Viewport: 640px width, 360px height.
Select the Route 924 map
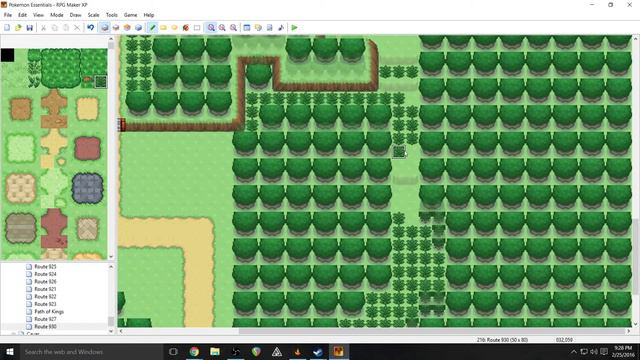(45, 274)
